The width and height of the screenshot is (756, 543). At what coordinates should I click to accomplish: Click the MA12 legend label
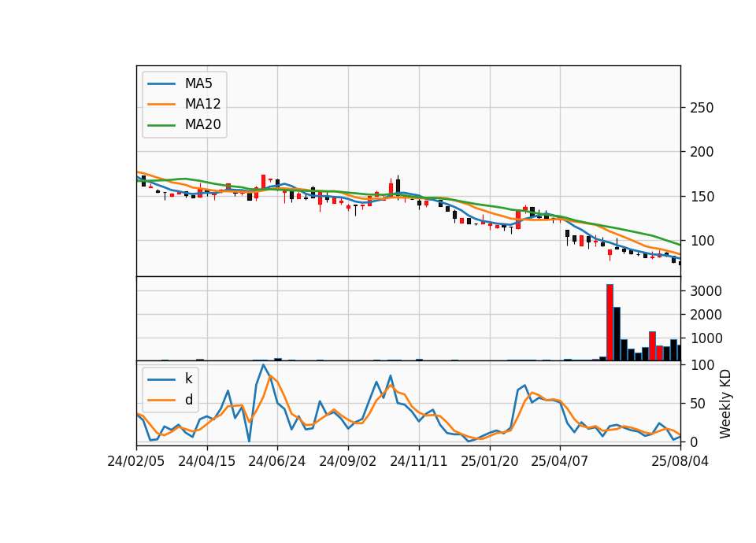pyautogui.click(x=202, y=104)
